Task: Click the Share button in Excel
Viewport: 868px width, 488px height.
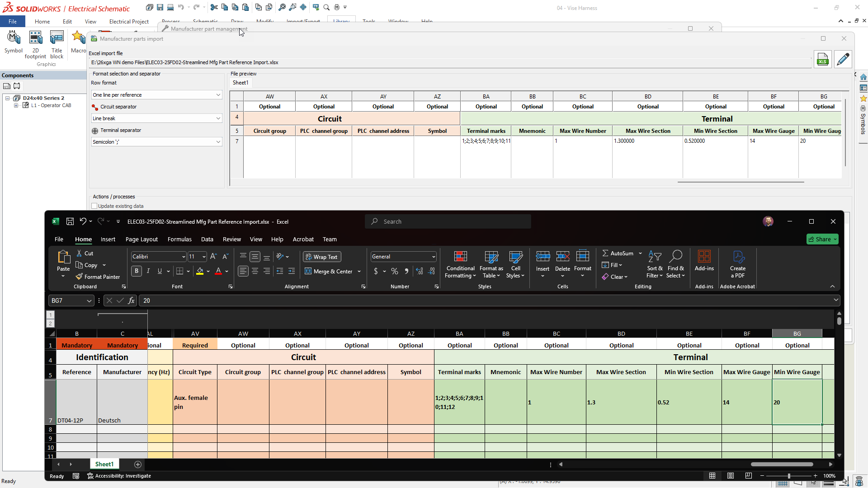Action: [820, 239]
